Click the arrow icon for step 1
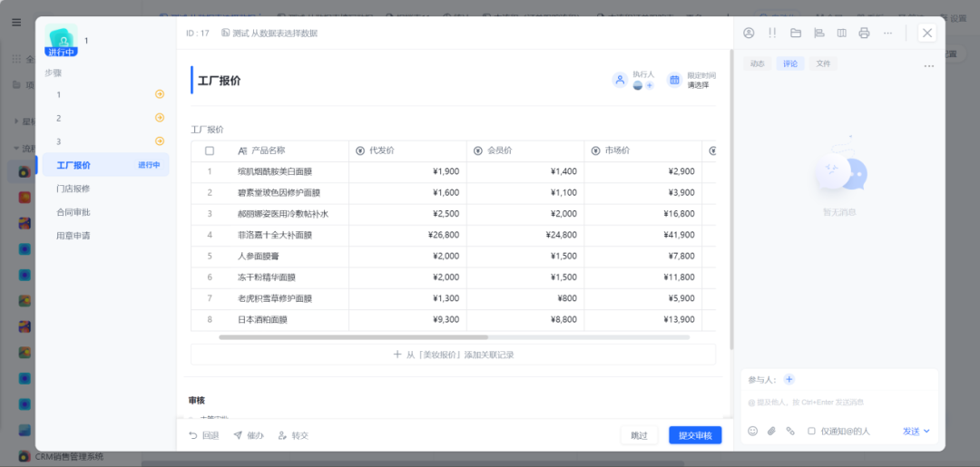Image resolution: width=980 pixels, height=467 pixels. click(160, 94)
